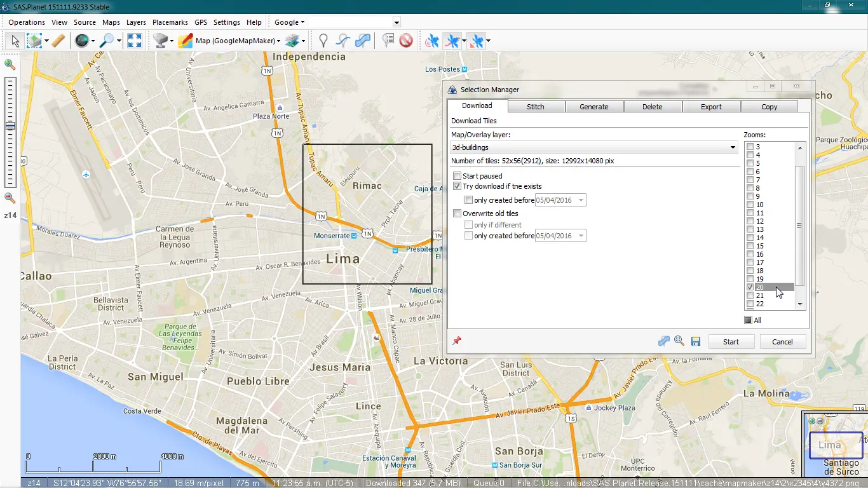The image size is (868, 488).
Task: Expand the search box dropdown arrow
Action: 397,23
